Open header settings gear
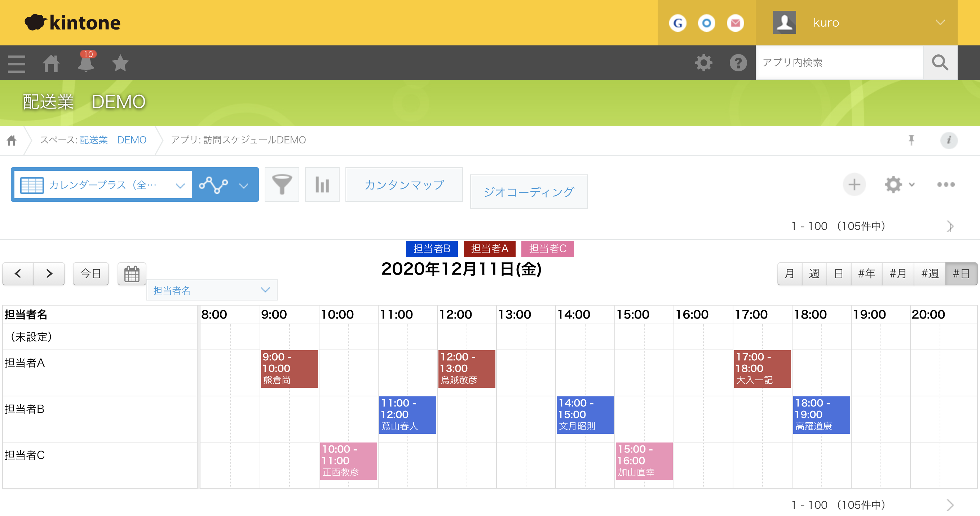 [703, 63]
